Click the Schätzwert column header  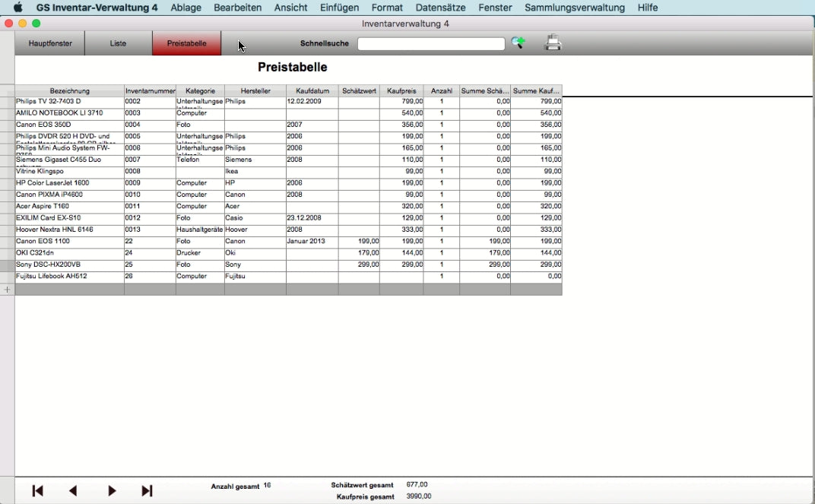point(359,90)
